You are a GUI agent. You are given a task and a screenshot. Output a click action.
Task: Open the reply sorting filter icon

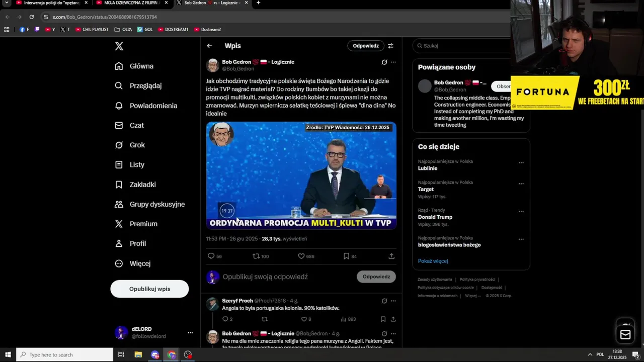pyautogui.click(x=390, y=46)
